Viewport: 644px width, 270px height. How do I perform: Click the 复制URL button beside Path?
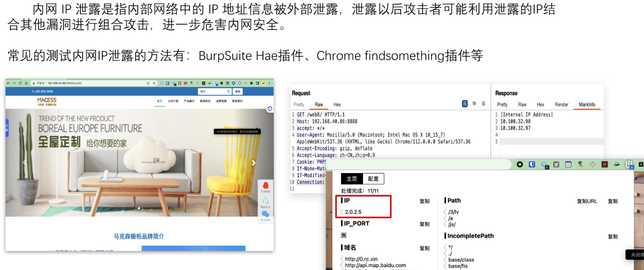coord(587,201)
